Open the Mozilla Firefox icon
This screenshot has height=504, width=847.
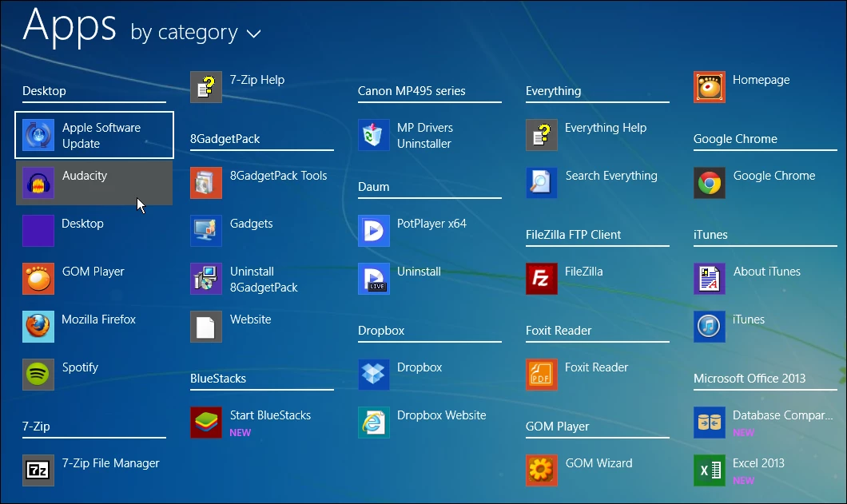(x=38, y=326)
